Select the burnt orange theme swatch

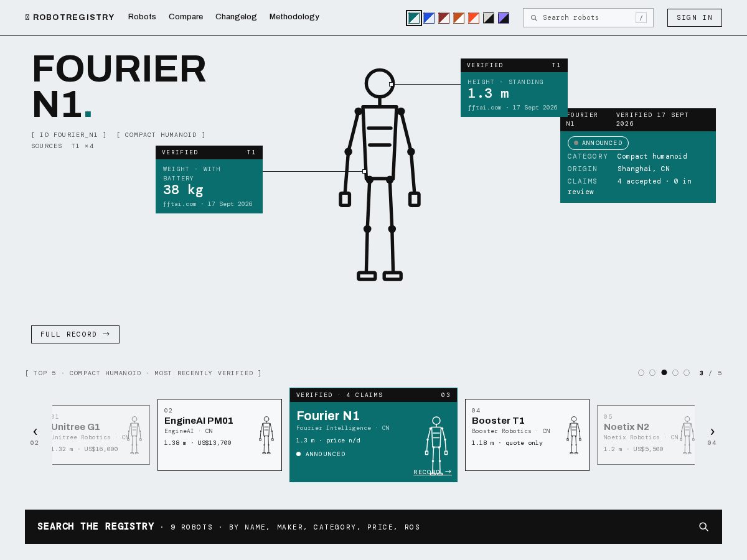point(459,18)
